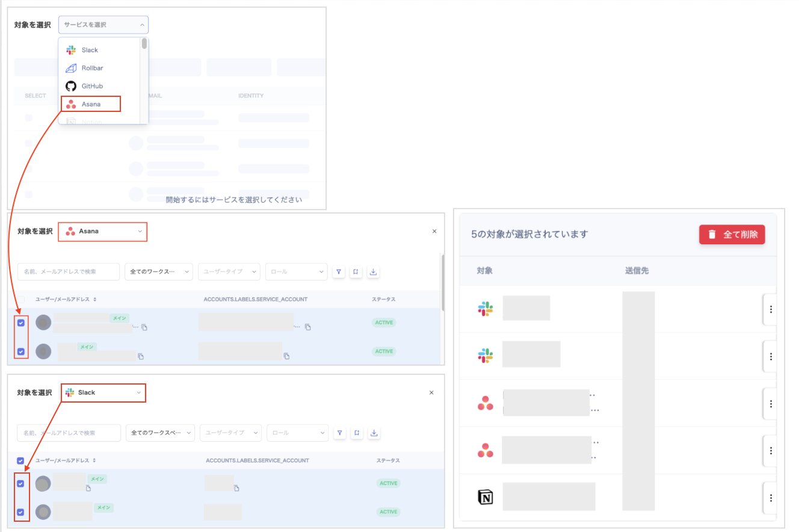Click the Asana panel vertical scrollbar
The height and width of the screenshot is (532, 799).
(443, 282)
